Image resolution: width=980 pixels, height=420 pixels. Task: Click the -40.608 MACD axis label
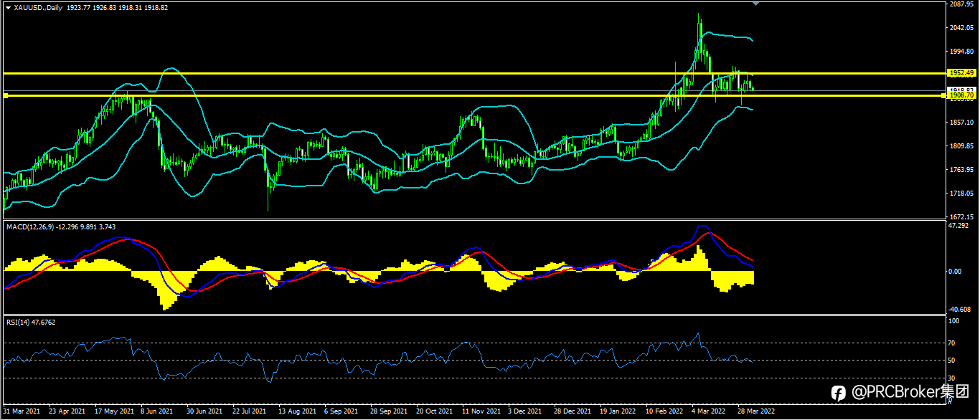[959, 310]
